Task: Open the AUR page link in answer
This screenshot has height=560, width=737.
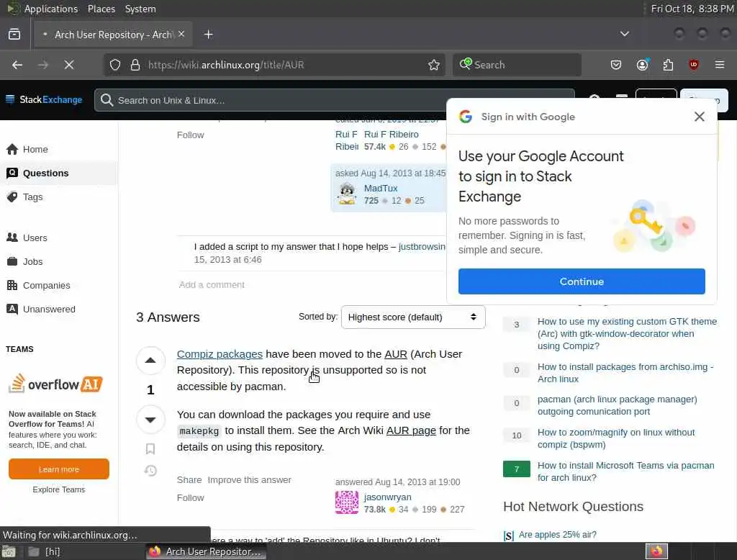Action: (411, 430)
